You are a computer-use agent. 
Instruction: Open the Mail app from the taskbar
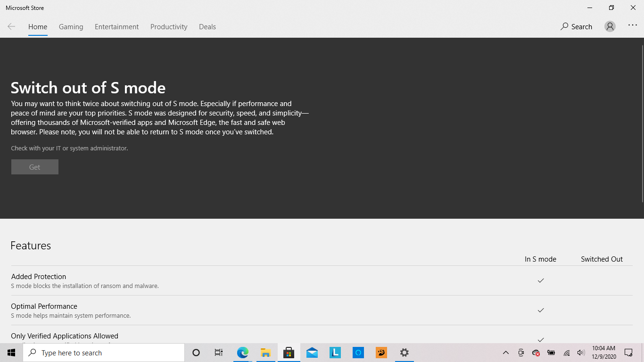[x=312, y=353]
